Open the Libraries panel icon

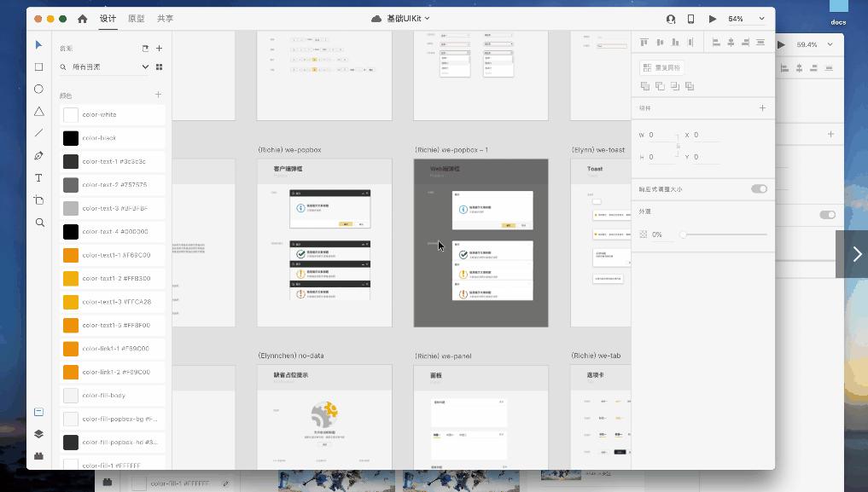(x=38, y=412)
